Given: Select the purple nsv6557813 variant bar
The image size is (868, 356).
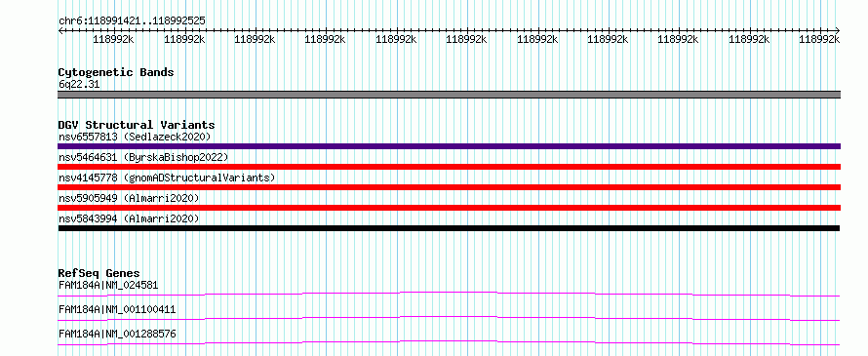Looking at the screenshot, I should (x=449, y=146).
